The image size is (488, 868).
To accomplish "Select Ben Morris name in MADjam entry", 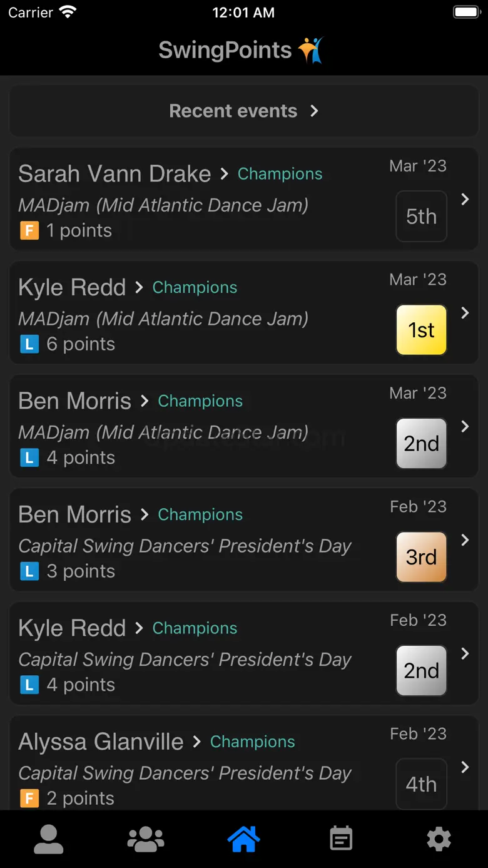I will click(74, 401).
